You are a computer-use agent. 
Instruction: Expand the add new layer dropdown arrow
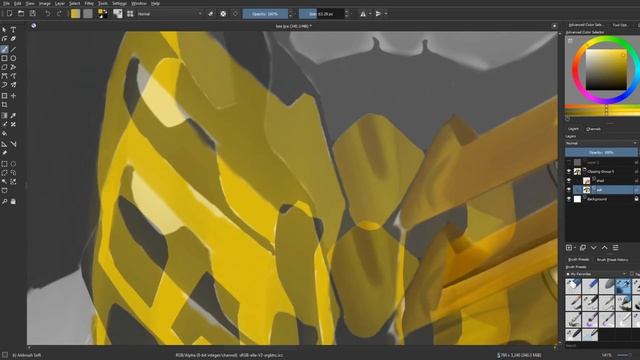[x=575, y=248]
